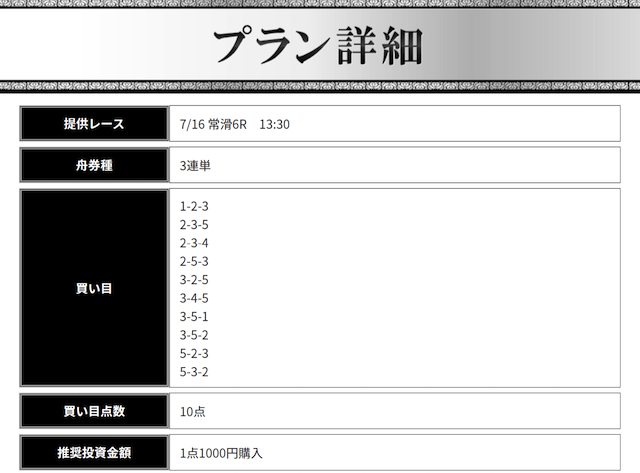Click the 2-5-3 betting combination

[194, 261]
